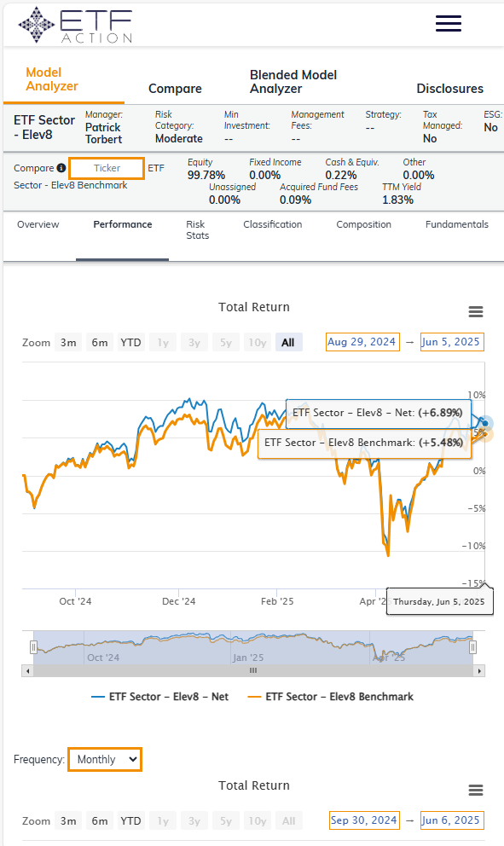The width and height of the screenshot is (504, 846).
Task: Toggle ETF Sector Elev8 Benchmark legend series
Action: coord(330,697)
